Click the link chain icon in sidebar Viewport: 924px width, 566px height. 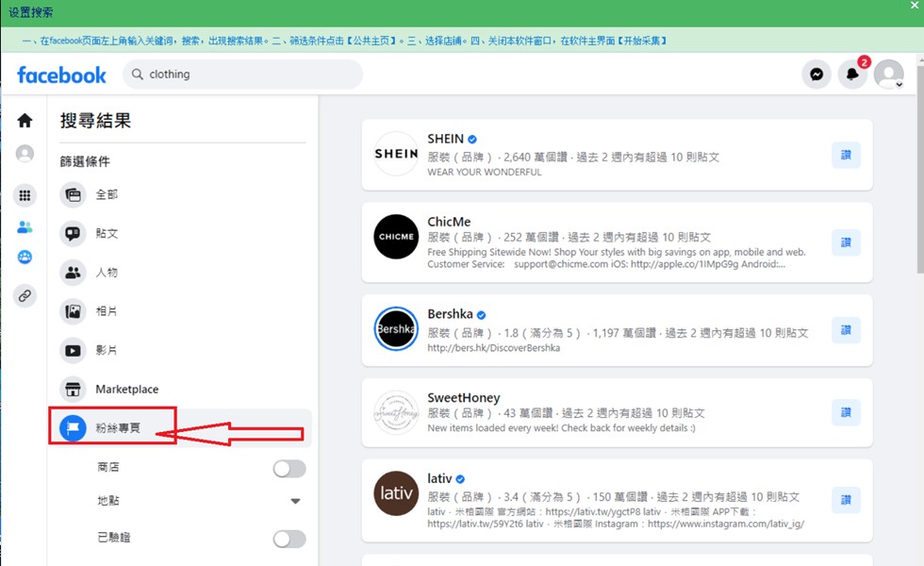(x=25, y=295)
